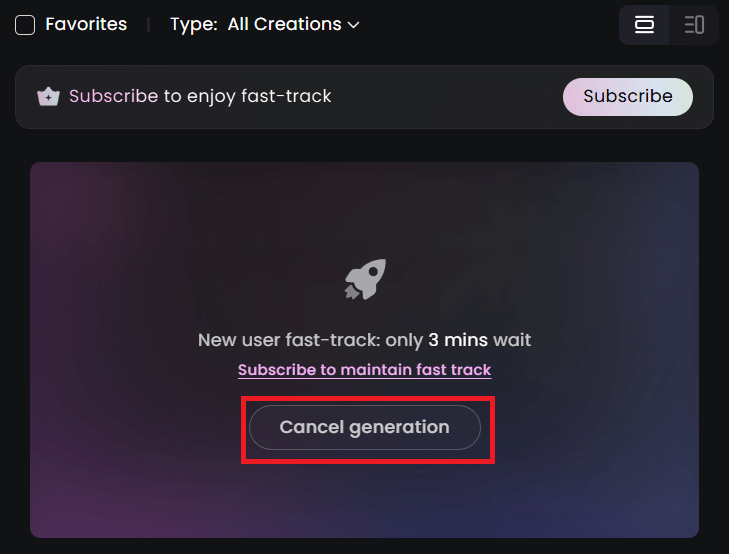This screenshot has width=729, height=554.
Task: Hit the Subscribe pill button
Action: 628,97
